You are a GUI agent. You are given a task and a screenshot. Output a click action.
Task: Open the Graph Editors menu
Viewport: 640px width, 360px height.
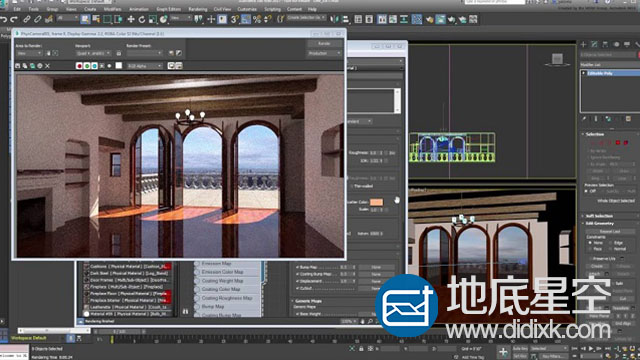(x=169, y=9)
